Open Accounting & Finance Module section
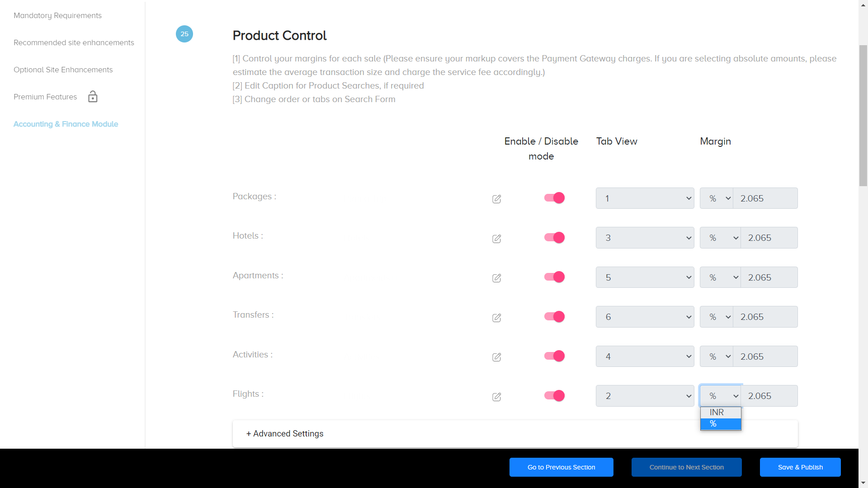The height and width of the screenshot is (488, 868). coord(66,124)
